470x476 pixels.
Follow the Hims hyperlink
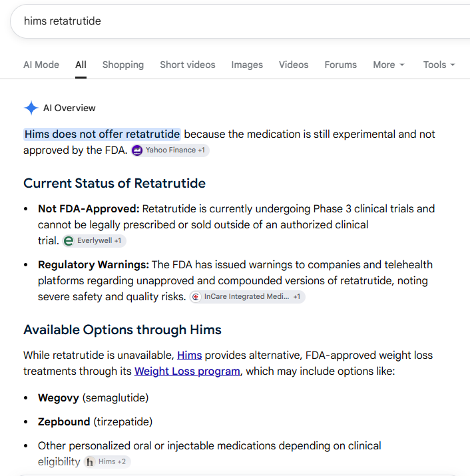190,356
